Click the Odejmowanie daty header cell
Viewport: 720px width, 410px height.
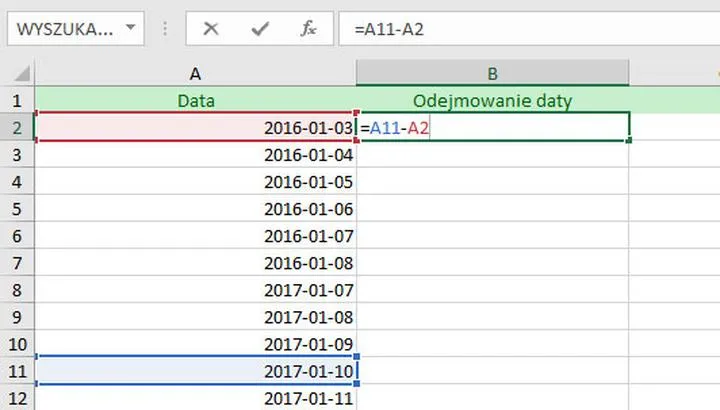[493, 100]
